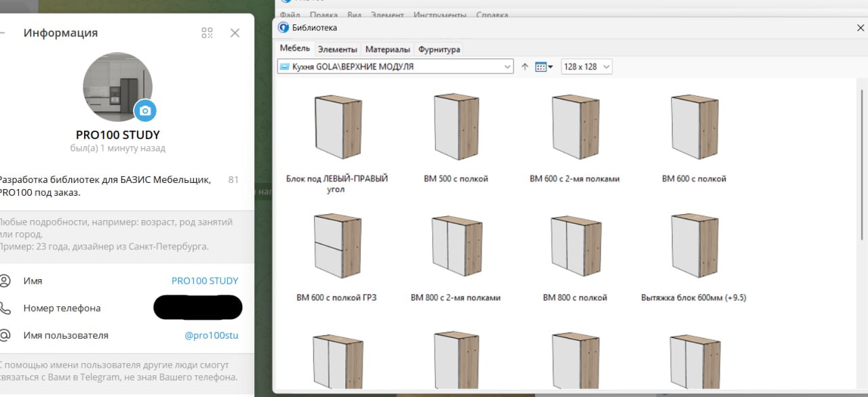Select ВМ 600 с полкой ГРЗ module
This screenshot has width=868, height=397.
tap(336, 257)
